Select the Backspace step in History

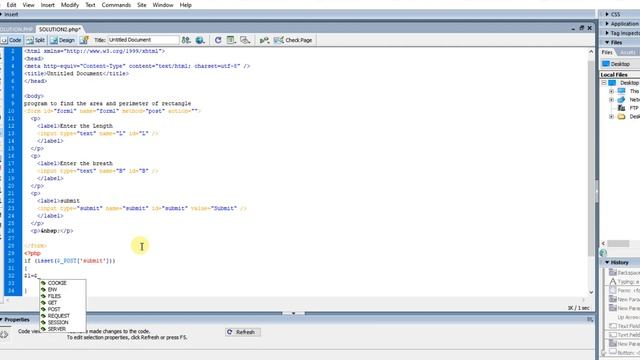point(624,273)
